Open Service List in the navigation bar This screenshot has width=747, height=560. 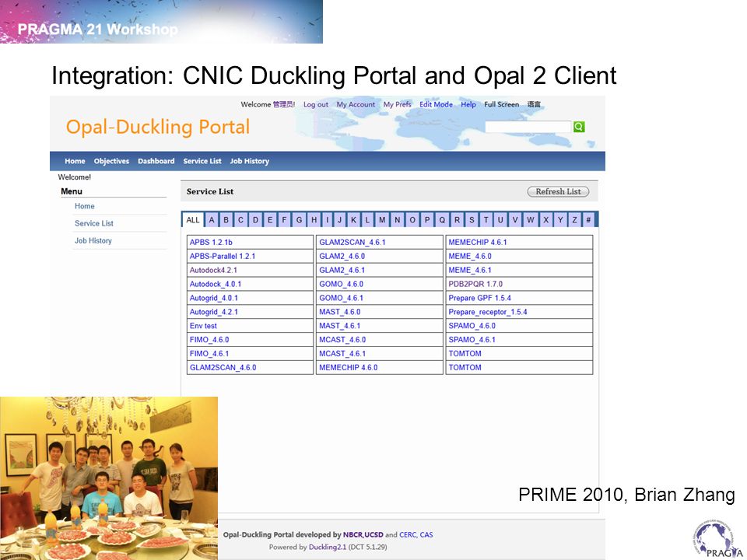coord(202,161)
